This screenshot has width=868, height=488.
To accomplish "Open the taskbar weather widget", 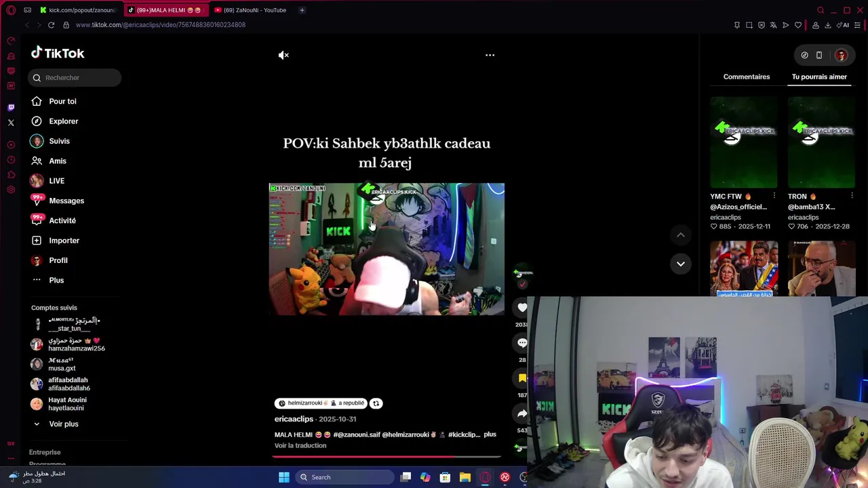I will pos(37,476).
